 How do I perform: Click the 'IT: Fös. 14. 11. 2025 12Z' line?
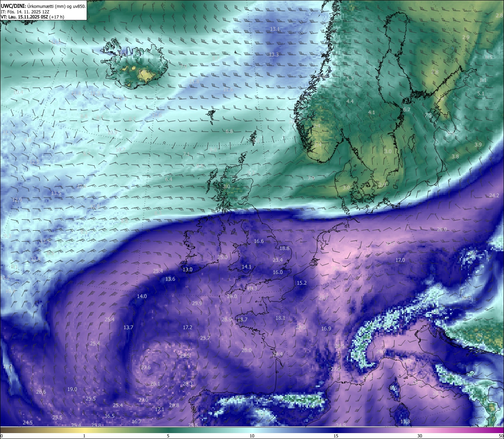25,12
